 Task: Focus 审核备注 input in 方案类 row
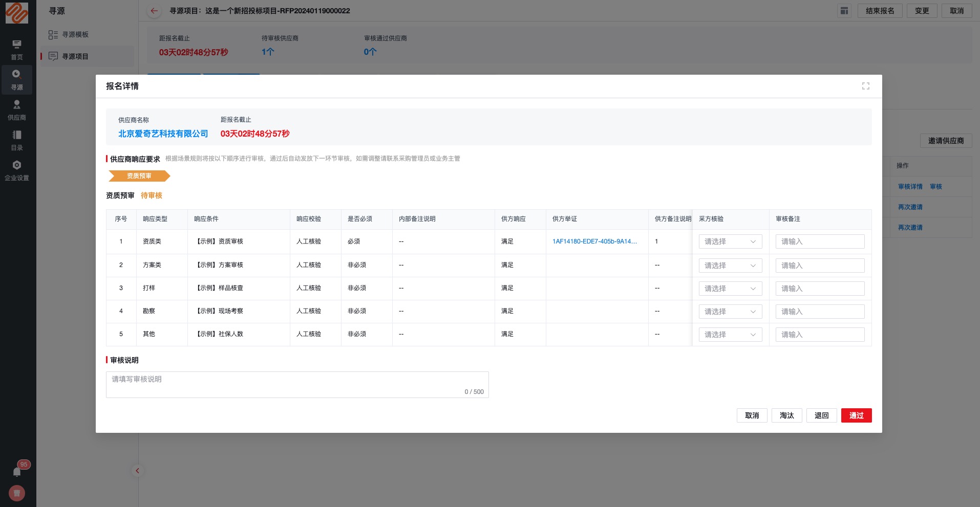pos(820,266)
